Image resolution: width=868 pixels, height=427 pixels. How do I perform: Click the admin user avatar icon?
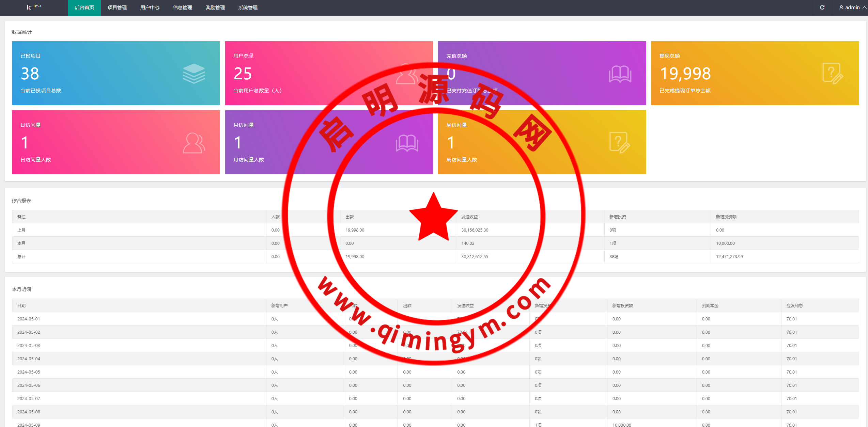click(841, 7)
